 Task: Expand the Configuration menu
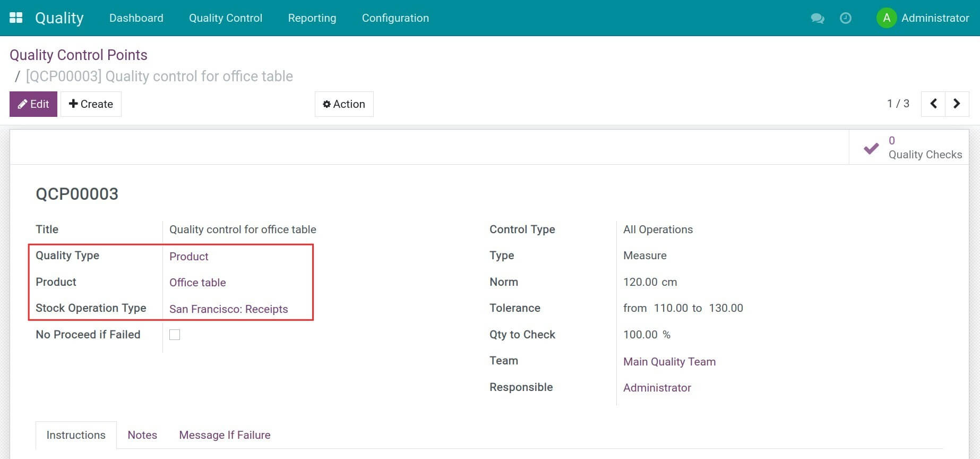[x=395, y=18]
